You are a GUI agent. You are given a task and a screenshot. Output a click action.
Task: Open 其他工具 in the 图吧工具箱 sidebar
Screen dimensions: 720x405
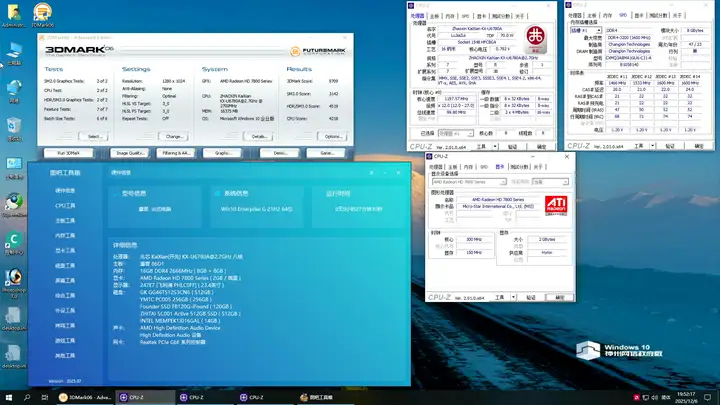click(x=65, y=356)
